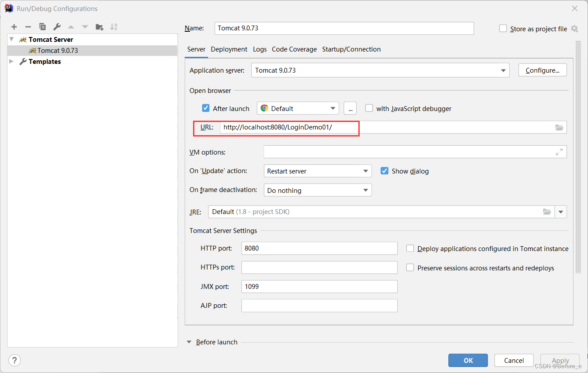Click the Apply button
The width and height of the screenshot is (588, 373).
tap(560, 360)
